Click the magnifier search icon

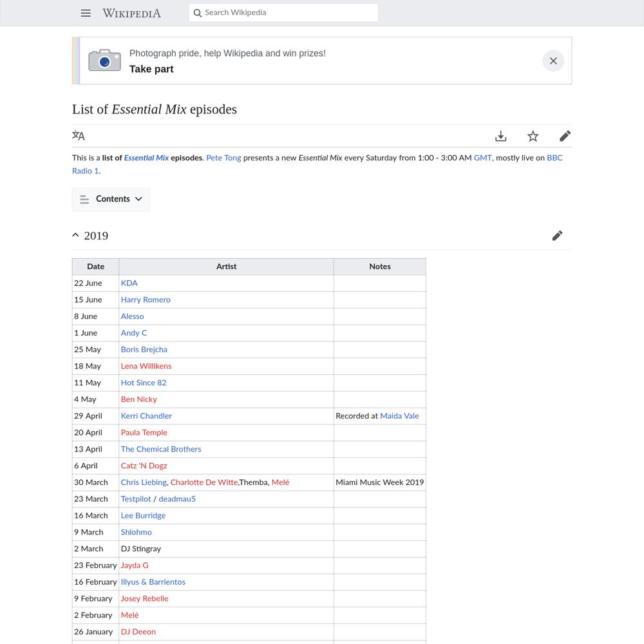[198, 13]
